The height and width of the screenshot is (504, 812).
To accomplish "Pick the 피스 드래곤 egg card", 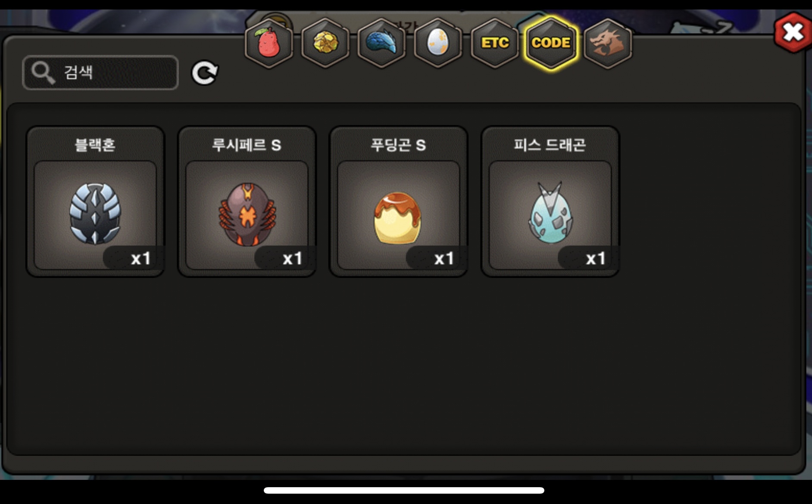I will pyautogui.click(x=550, y=202).
